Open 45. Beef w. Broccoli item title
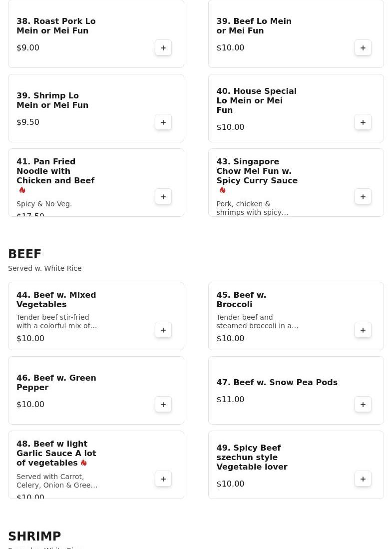 coord(241,300)
